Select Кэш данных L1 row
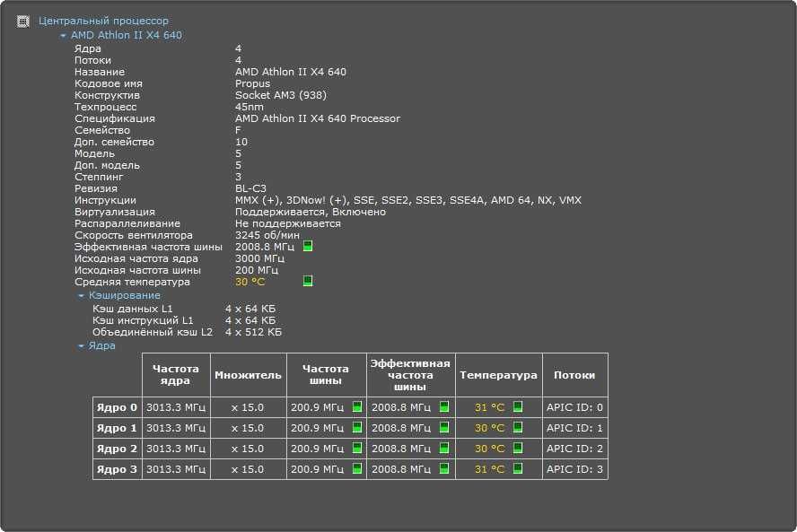This screenshot has height=532, width=797. click(x=184, y=309)
